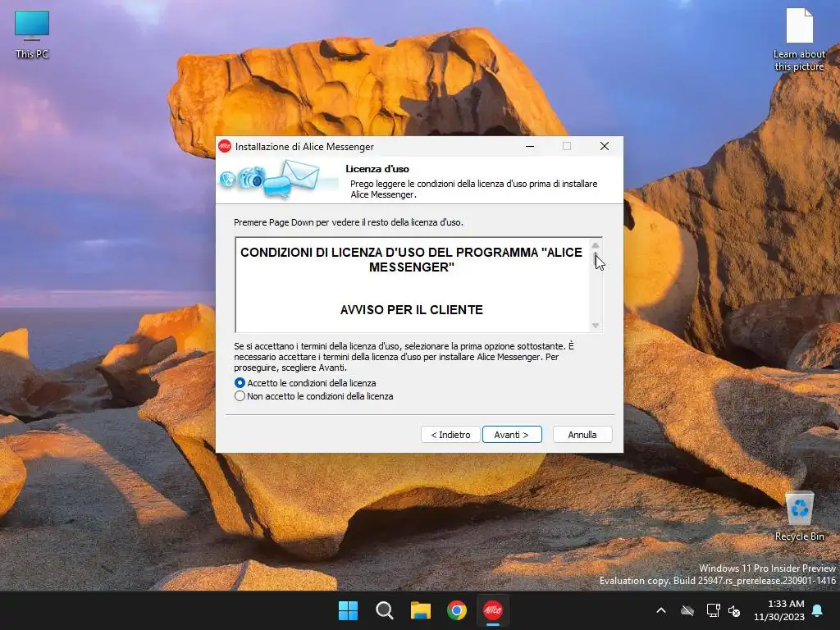Select Accetto le condizioni della licenza

click(305, 383)
